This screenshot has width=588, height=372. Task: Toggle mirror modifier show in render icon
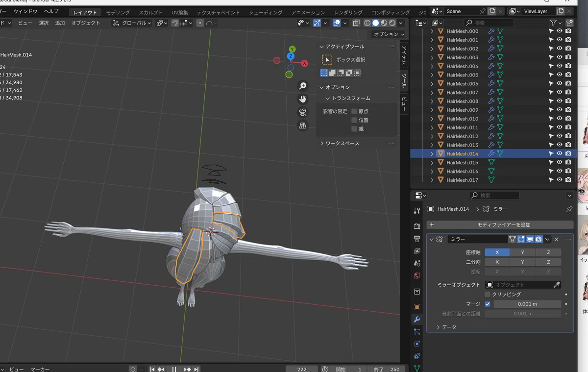point(539,239)
